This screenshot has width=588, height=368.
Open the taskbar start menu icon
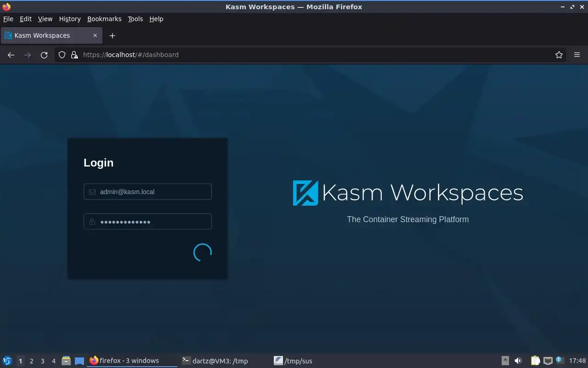pos(7,361)
